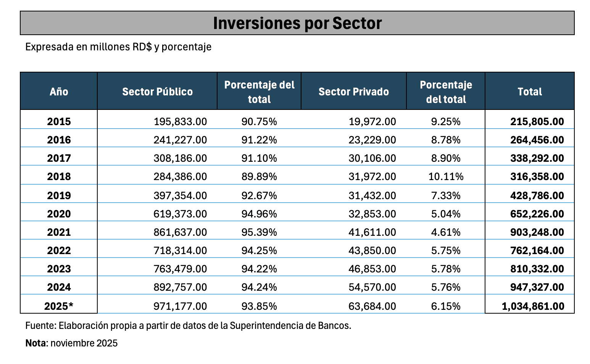590x364 pixels.
Task: Click the "Nota: noviembre 2025" footnote
Action: (71, 343)
